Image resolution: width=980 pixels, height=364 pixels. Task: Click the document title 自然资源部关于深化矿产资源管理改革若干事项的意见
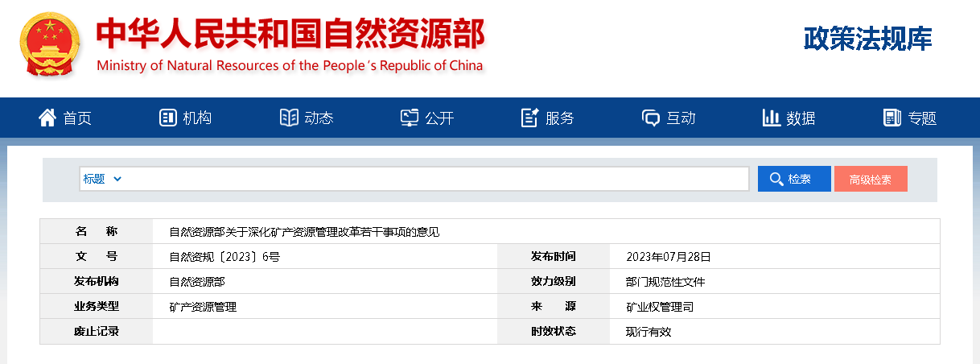coord(304,232)
